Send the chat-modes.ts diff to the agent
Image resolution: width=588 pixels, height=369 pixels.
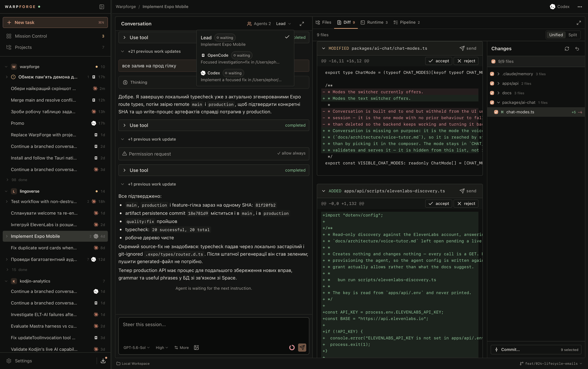coord(468,48)
